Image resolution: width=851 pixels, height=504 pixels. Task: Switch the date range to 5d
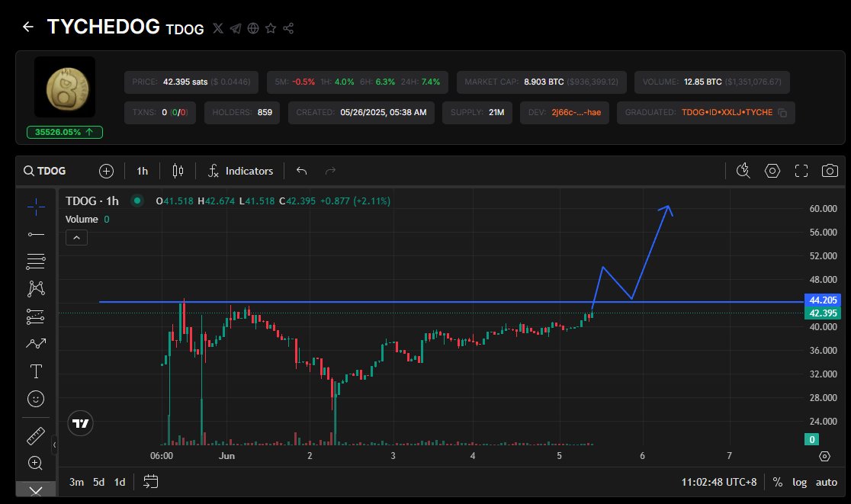tap(98, 482)
